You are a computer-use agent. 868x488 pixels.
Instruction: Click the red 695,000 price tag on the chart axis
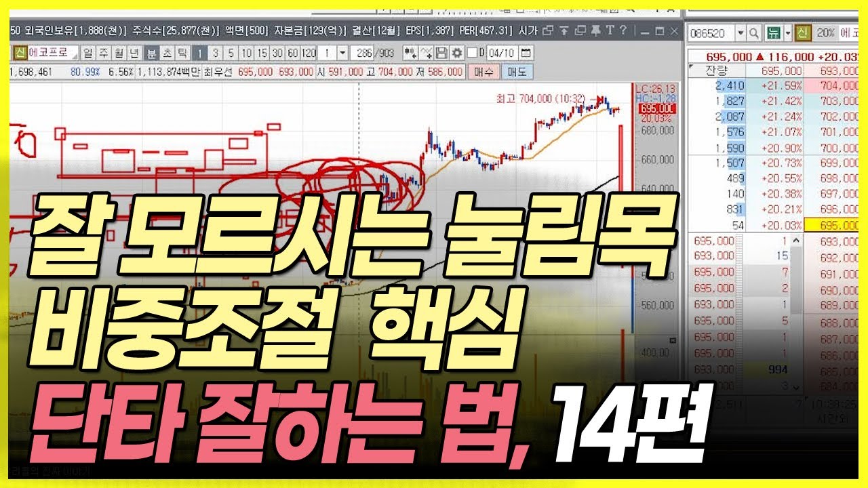657,108
